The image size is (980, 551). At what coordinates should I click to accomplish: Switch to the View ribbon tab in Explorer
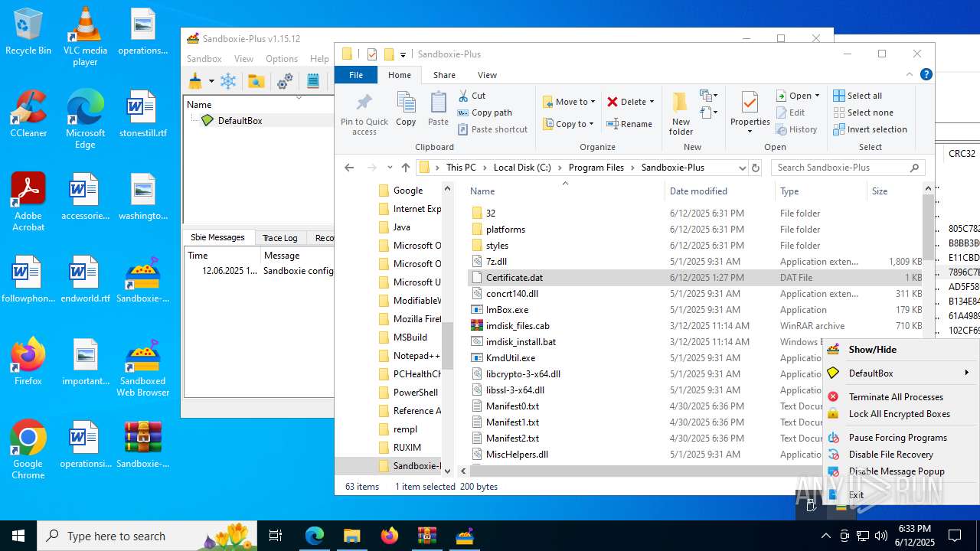click(x=487, y=75)
